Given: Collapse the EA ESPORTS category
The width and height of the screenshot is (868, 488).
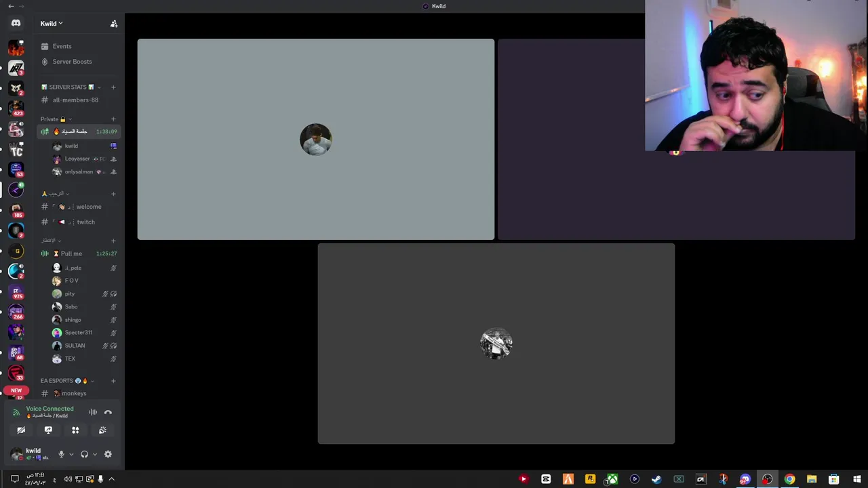Looking at the screenshot, I should tap(66, 381).
